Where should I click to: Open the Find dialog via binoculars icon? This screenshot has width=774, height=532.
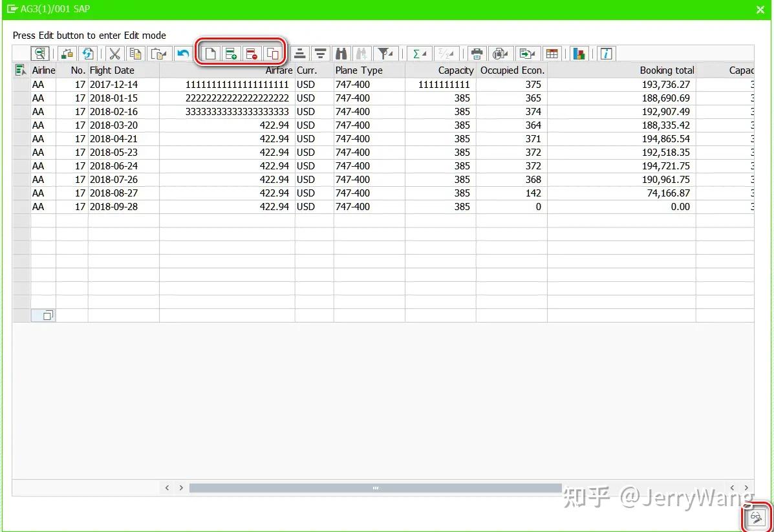tap(341, 53)
